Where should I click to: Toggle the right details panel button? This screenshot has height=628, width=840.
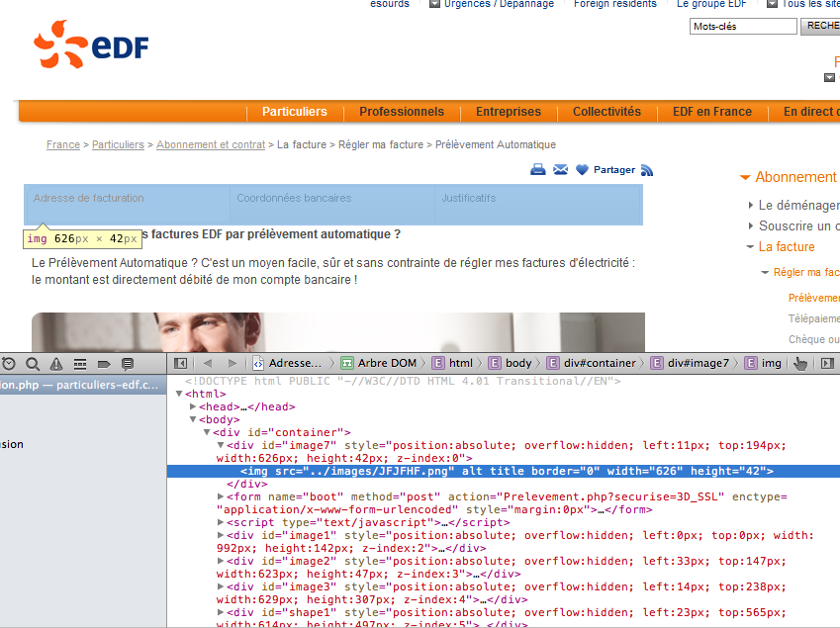click(x=827, y=363)
